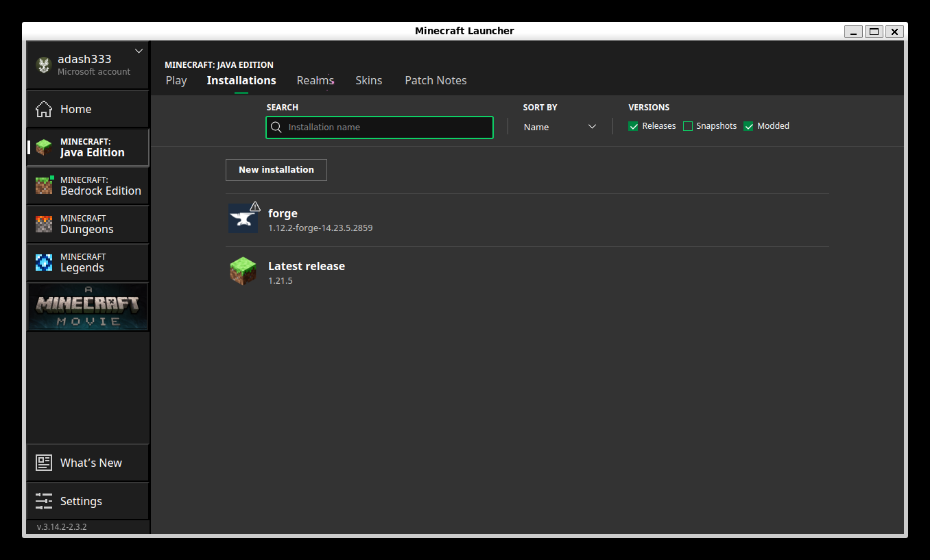Switch to the Play tab
The image size is (930, 560).
click(x=176, y=80)
